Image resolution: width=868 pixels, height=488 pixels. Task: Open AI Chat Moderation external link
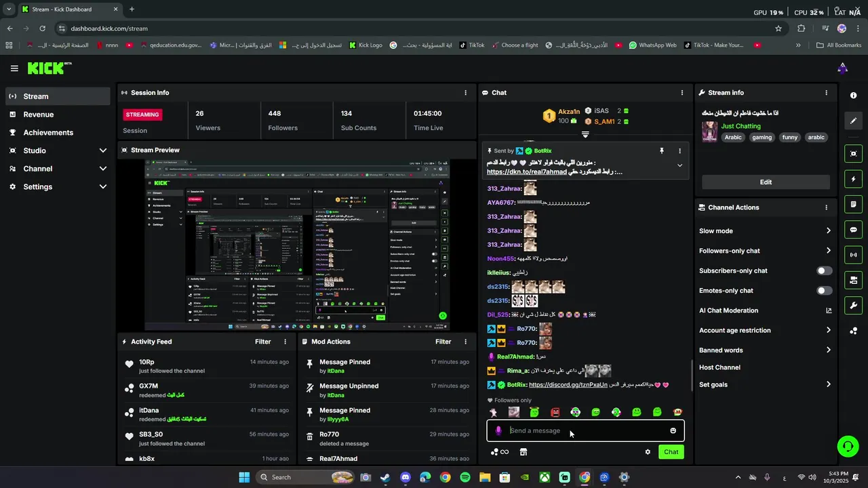[x=828, y=310]
